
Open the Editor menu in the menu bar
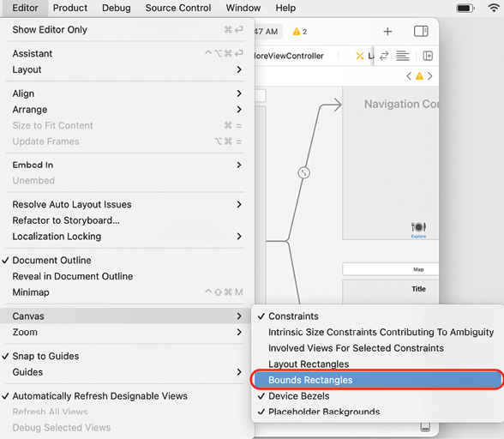click(x=25, y=8)
